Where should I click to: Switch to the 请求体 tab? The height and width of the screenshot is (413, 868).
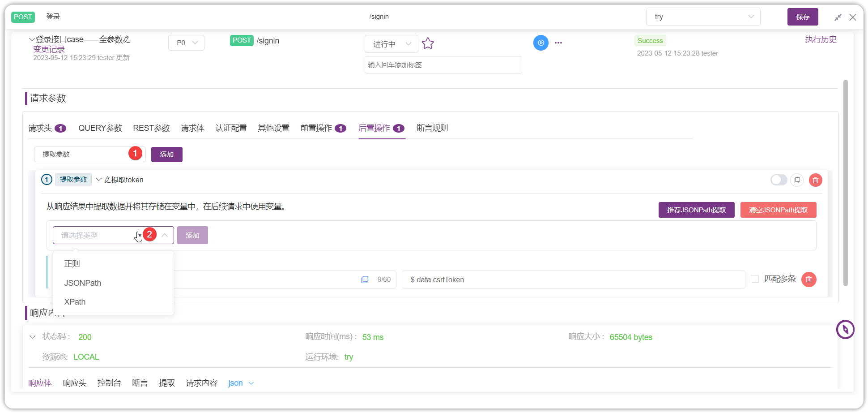192,128
